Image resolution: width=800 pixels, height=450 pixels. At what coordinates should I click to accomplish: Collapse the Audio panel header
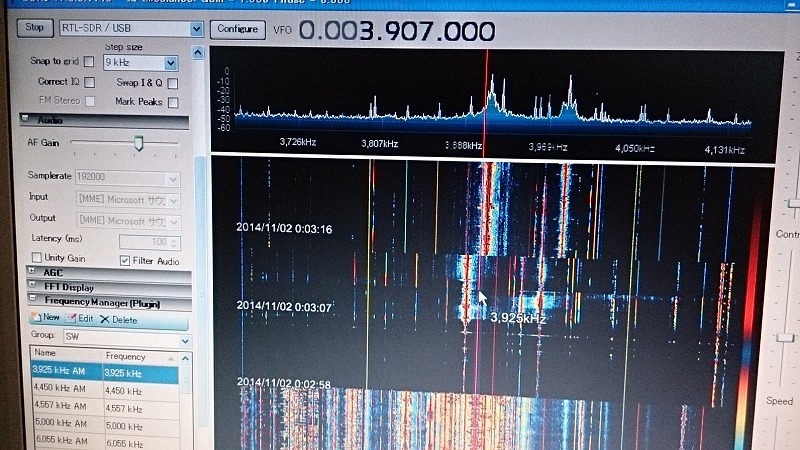point(104,120)
